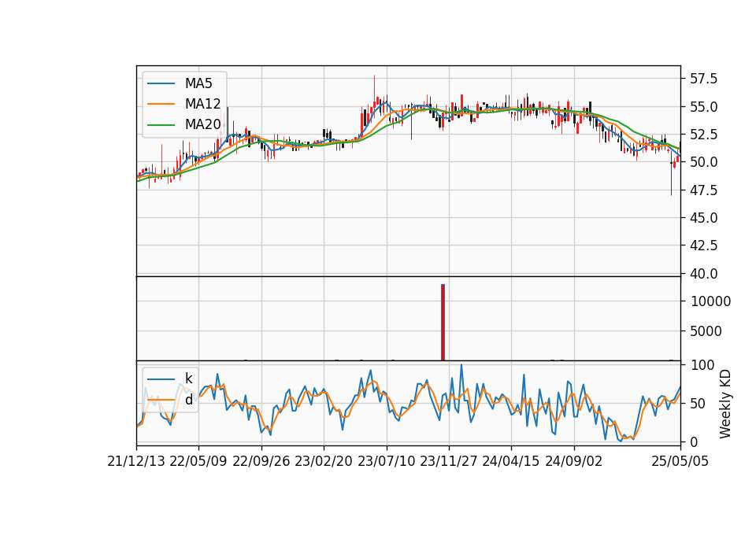Screen dimensions: 756x543
Task: Click the Weekly KD axis title
Action: (x=725, y=404)
